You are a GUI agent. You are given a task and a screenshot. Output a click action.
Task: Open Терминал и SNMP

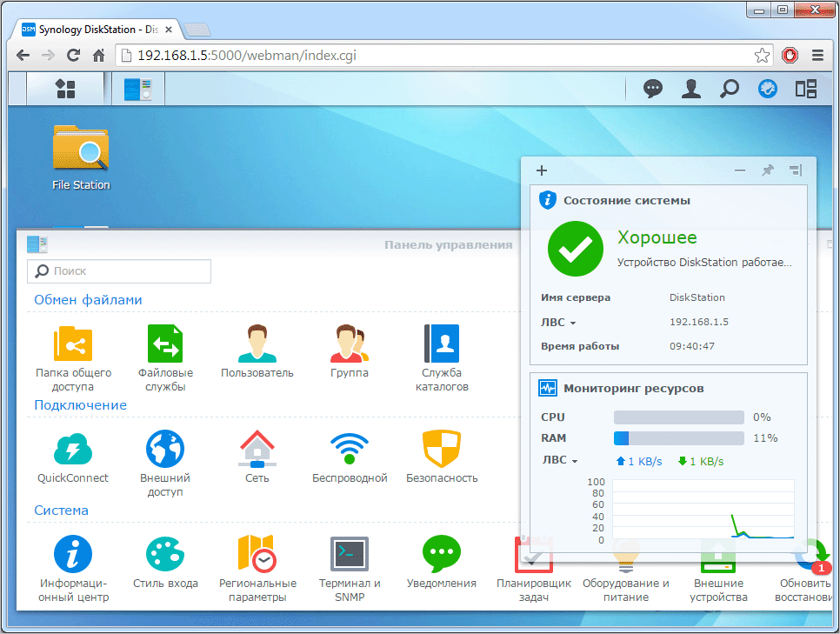pyautogui.click(x=350, y=569)
